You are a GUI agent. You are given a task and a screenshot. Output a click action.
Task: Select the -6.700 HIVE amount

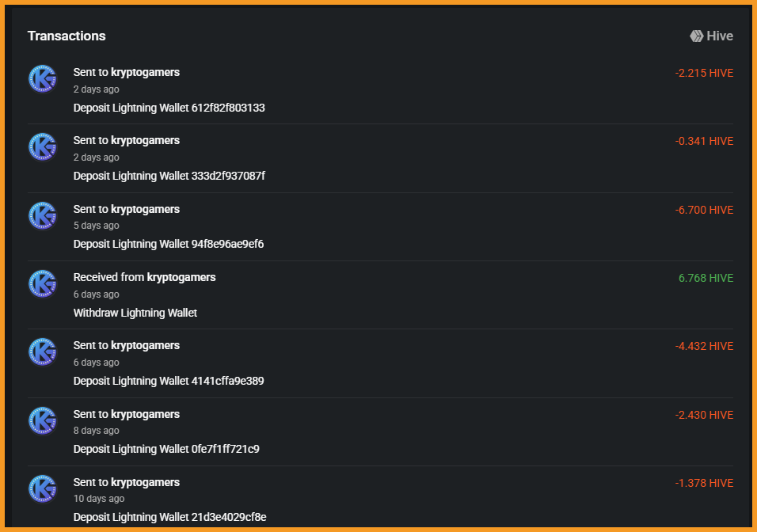(x=705, y=210)
